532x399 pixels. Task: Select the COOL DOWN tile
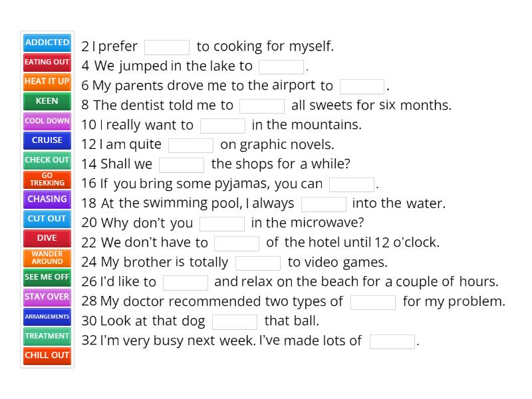pos(47,121)
